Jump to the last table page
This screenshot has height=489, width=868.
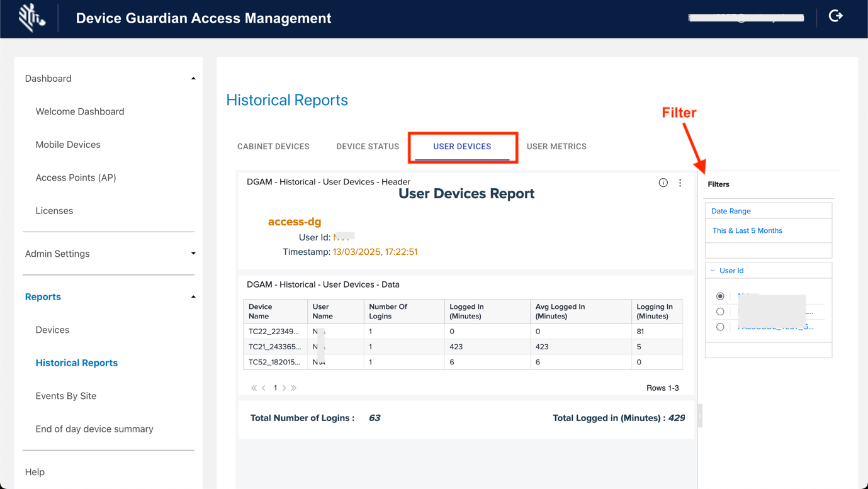294,388
